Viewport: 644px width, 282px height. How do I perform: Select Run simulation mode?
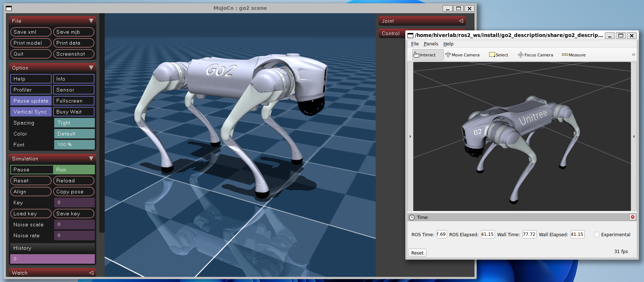74,170
